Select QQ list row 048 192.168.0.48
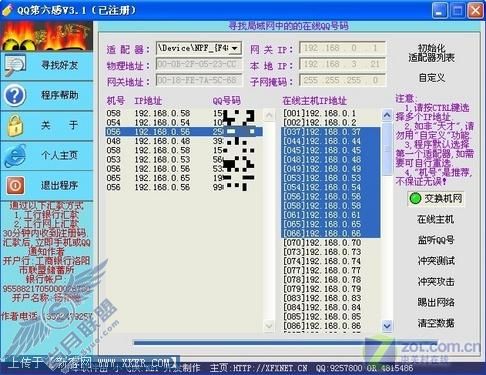Image resolution: width=486 pixels, height=375 pixels. tap(184, 141)
